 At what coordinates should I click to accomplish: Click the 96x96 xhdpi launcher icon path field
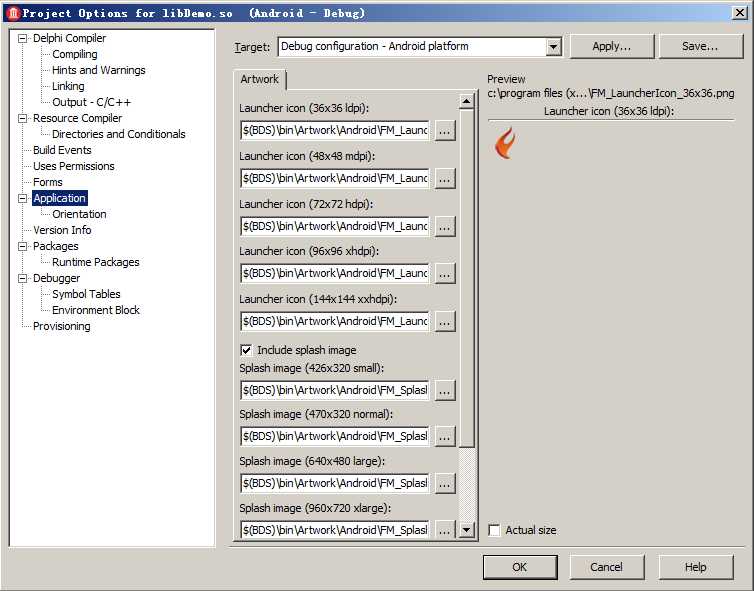pyautogui.click(x=335, y=273)
